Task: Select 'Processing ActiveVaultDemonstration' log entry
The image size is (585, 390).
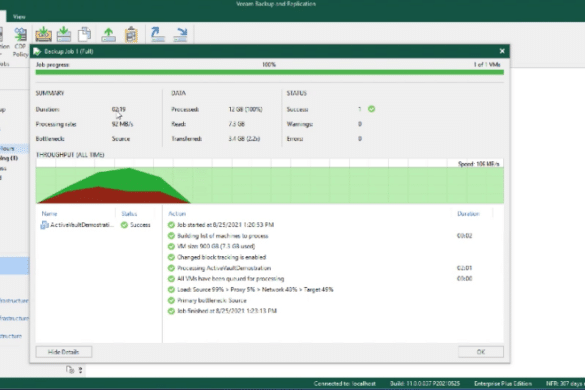Action: [x=224, y=268]
